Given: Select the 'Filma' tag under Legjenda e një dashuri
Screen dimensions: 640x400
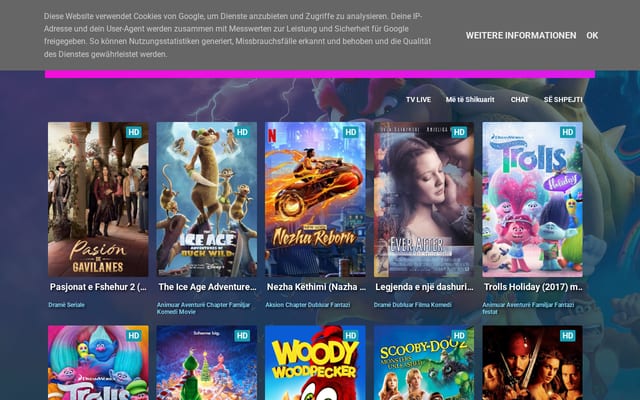Looking at the screenshot, I should [423, 305].
